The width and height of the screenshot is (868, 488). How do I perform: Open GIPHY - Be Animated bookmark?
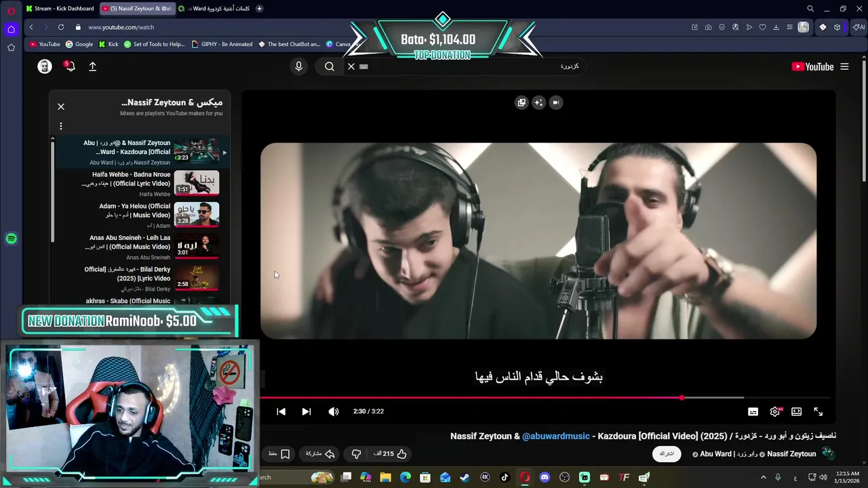[222, 44]
